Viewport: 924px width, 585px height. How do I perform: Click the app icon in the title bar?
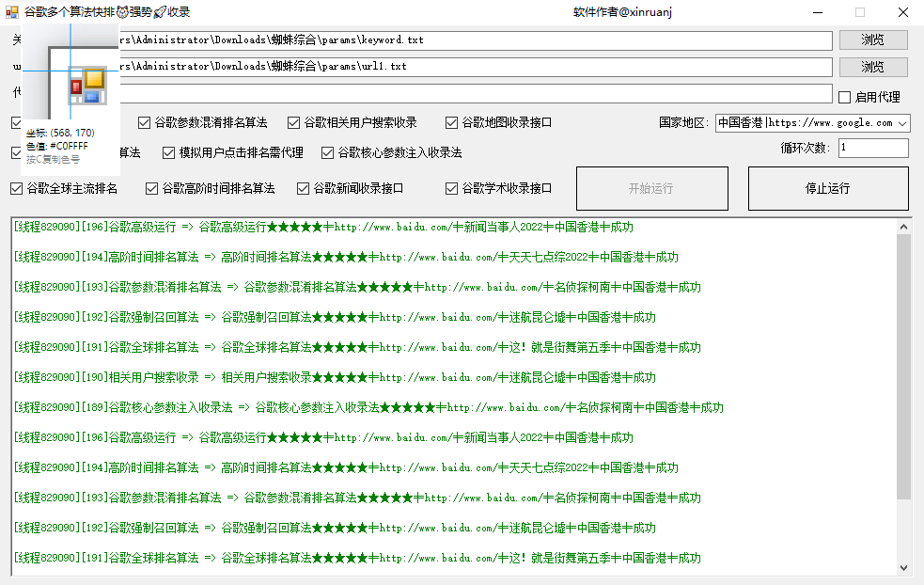[12, 12]
